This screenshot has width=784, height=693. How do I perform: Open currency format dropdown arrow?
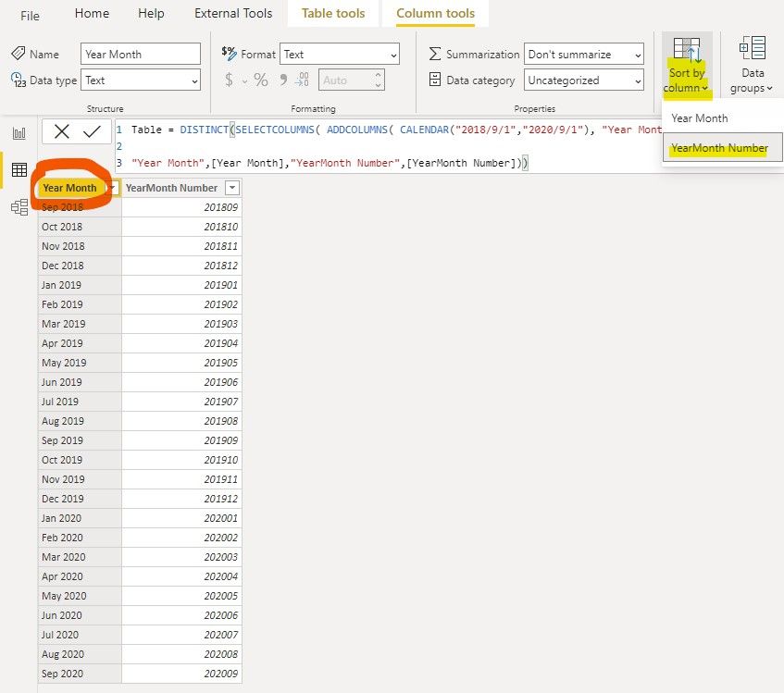pos(244,80)
